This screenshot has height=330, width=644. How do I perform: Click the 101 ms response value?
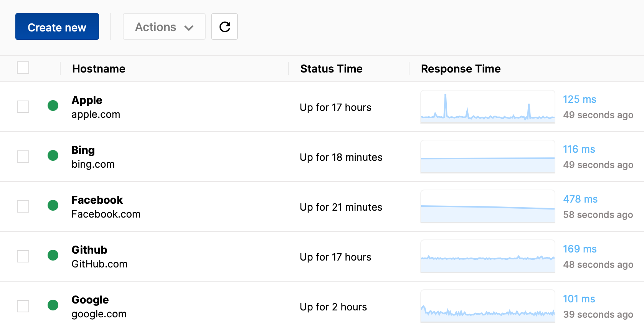coord(579,299)
